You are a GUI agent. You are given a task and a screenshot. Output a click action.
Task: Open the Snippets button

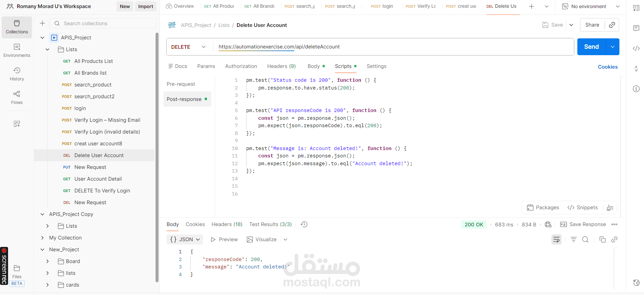(x=583, y=208)
